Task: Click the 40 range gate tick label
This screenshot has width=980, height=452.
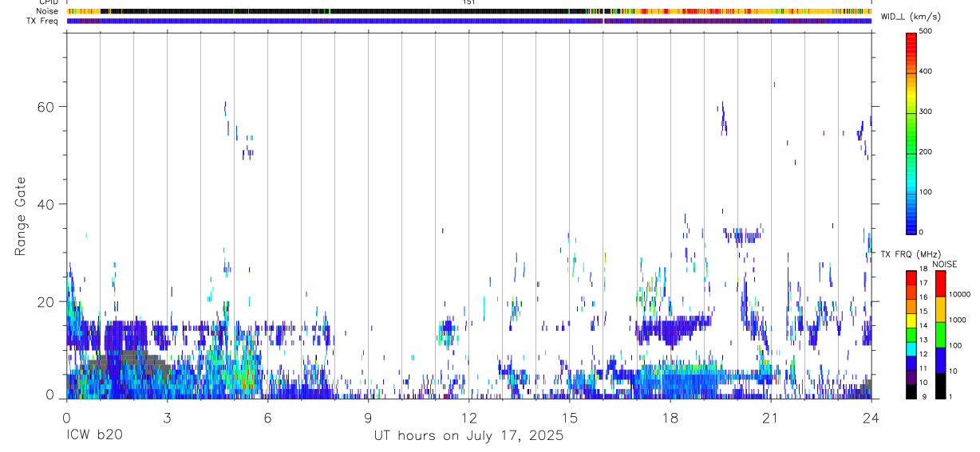Action: 45,204
